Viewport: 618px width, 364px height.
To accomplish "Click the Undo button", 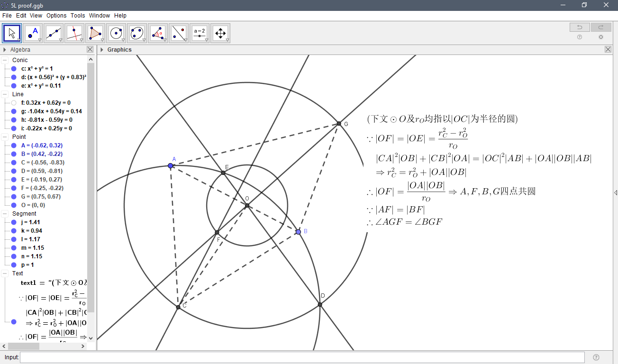I will point(579,27).
